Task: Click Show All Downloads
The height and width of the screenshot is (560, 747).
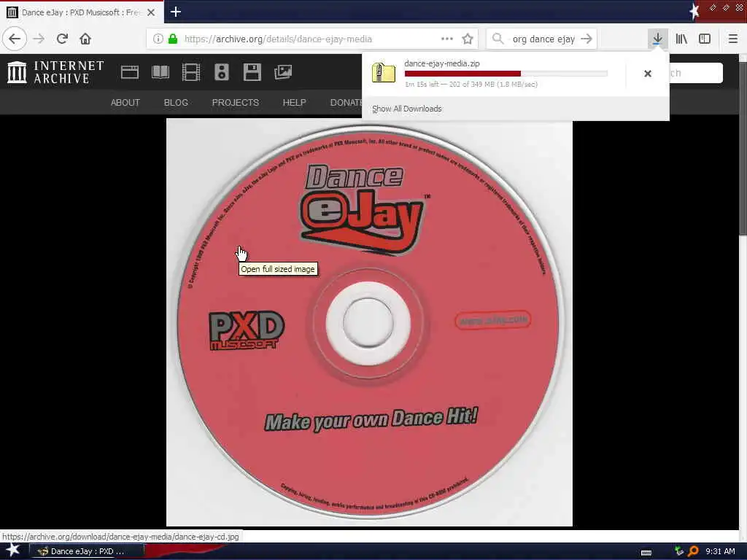Action: point(407,109)
